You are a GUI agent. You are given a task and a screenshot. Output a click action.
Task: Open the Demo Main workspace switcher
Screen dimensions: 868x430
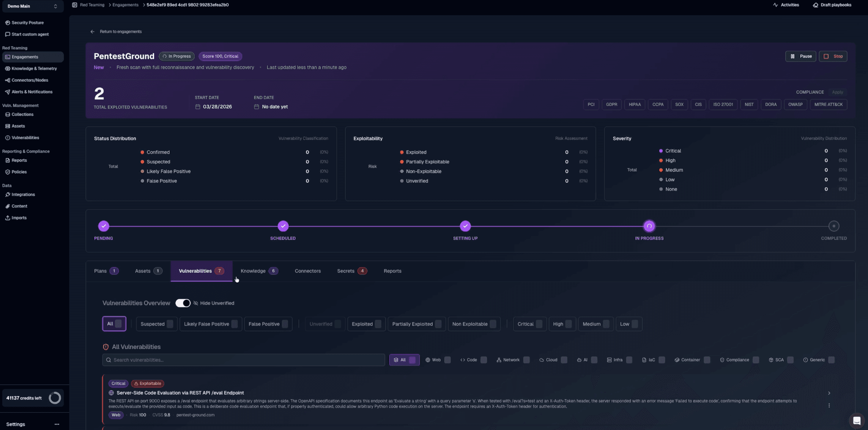point(33,6)
